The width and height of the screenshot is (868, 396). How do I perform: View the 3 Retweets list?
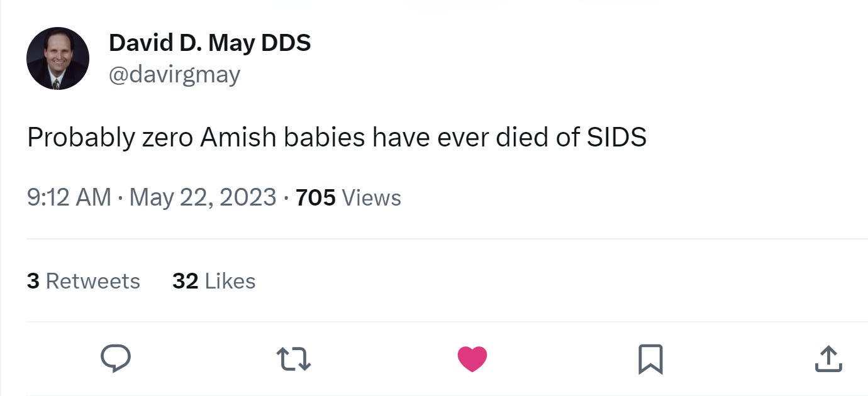pyautogui.click(x=83, y=280)
